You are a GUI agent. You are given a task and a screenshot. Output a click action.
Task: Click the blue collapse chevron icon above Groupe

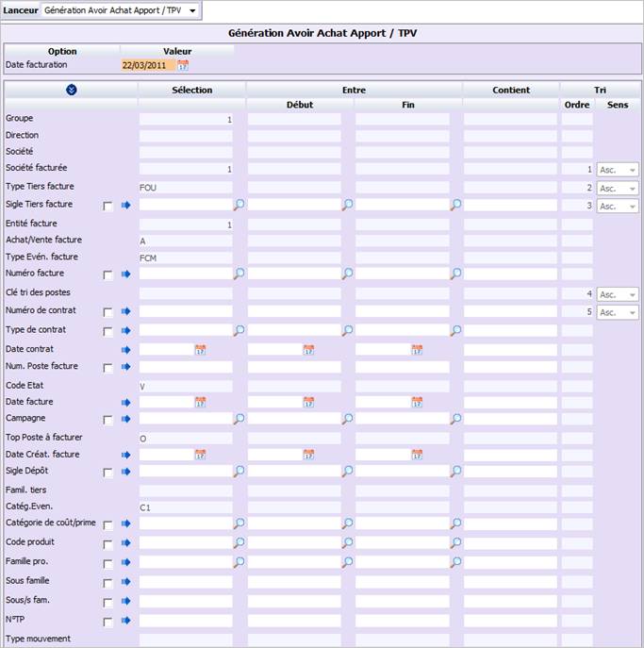[x=71, y=90]
